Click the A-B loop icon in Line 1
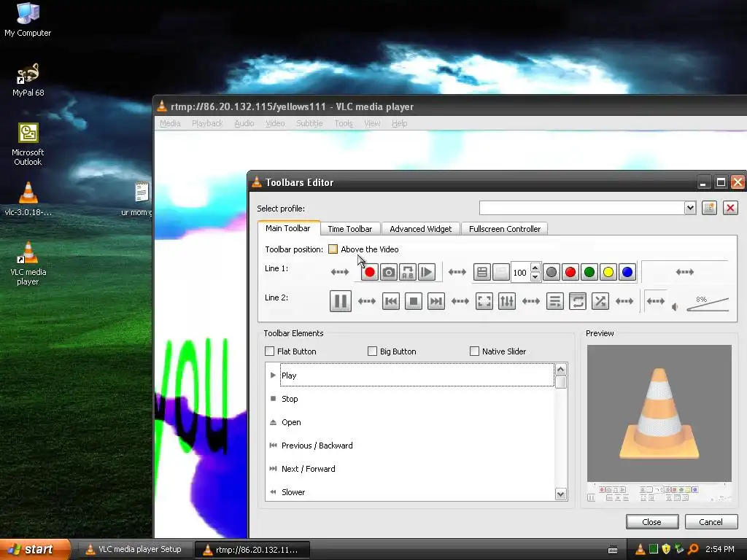This screenshot has width=747, height=560. point(407,272)
